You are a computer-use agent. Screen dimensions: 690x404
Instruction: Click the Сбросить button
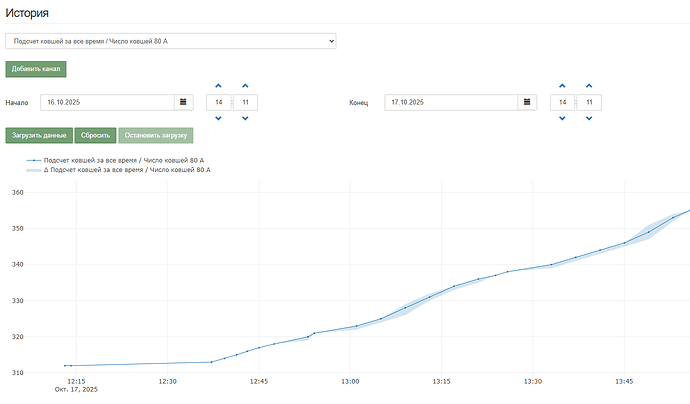[95, 135]
